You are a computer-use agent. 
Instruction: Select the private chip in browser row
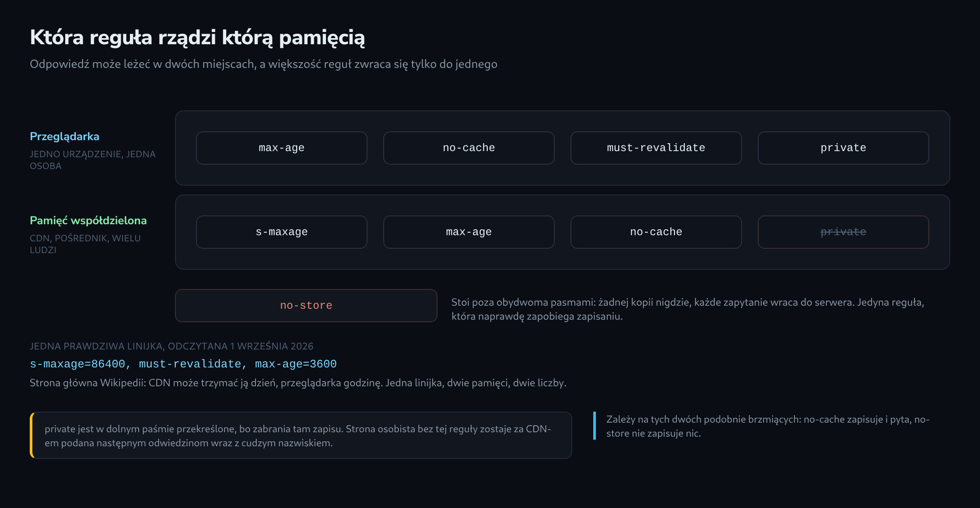(x=843, y=148)
